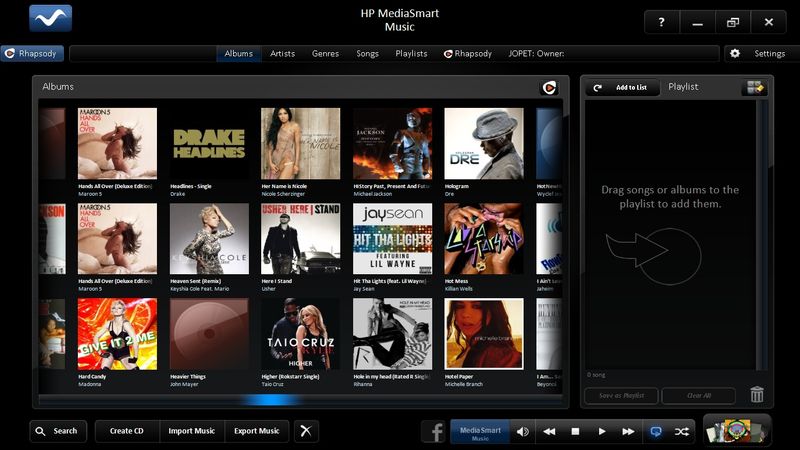This screenshot has height=450, width=800.
Task: Click the Settings gear icon
Action: [735, 53]
